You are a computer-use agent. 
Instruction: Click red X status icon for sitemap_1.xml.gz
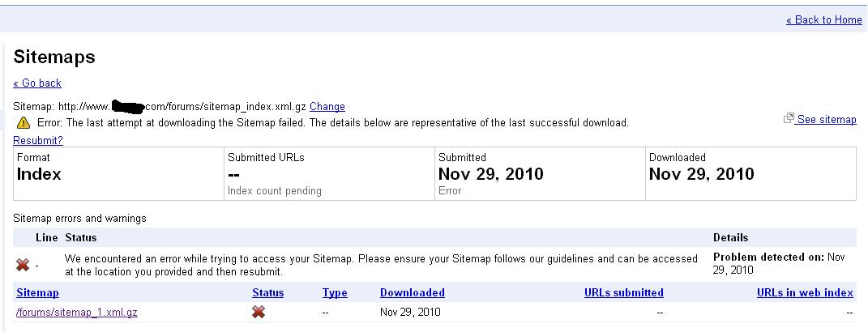pyautogui.click(x=258, y=312)
